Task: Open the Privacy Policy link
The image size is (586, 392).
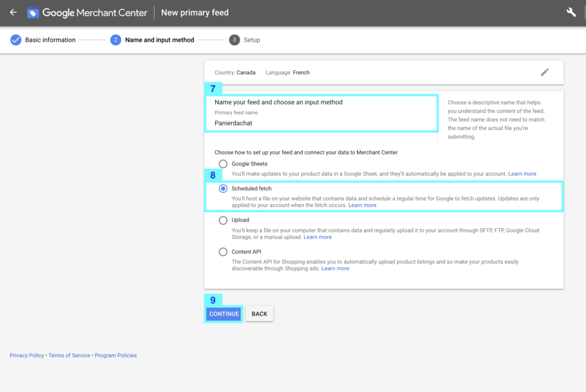Action: (x=27, y=355)
